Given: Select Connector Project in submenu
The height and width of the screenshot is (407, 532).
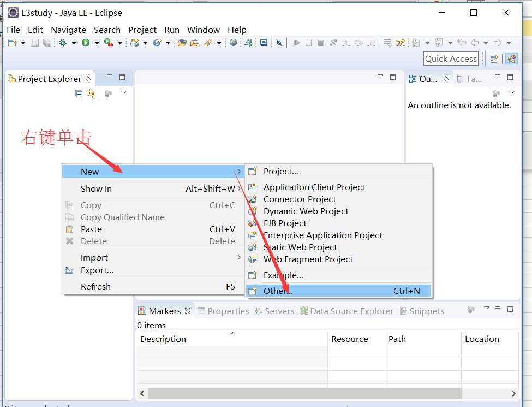Looking at the screenshot, I should tap(339, 199).
